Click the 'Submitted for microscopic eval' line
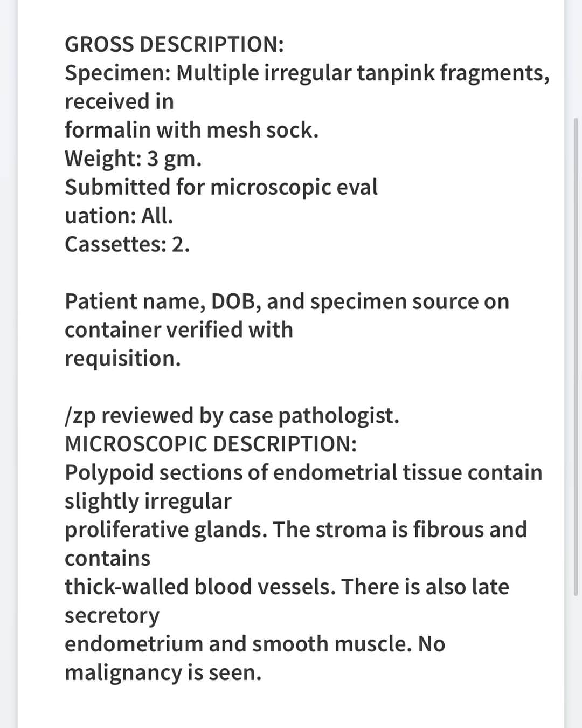582x728 pixels. pos(221,187)
